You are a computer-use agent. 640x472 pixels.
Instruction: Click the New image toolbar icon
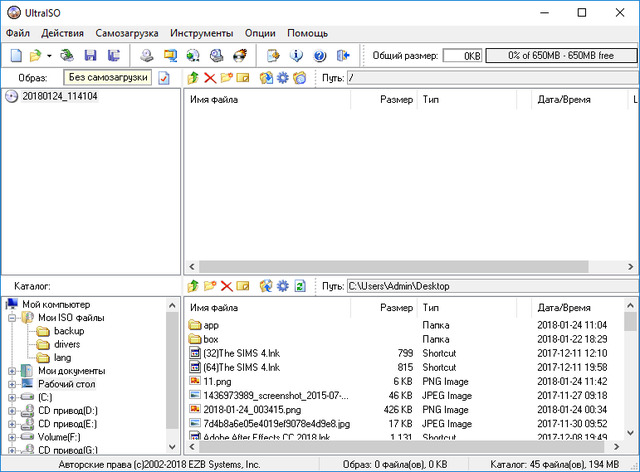pos(15,55)
